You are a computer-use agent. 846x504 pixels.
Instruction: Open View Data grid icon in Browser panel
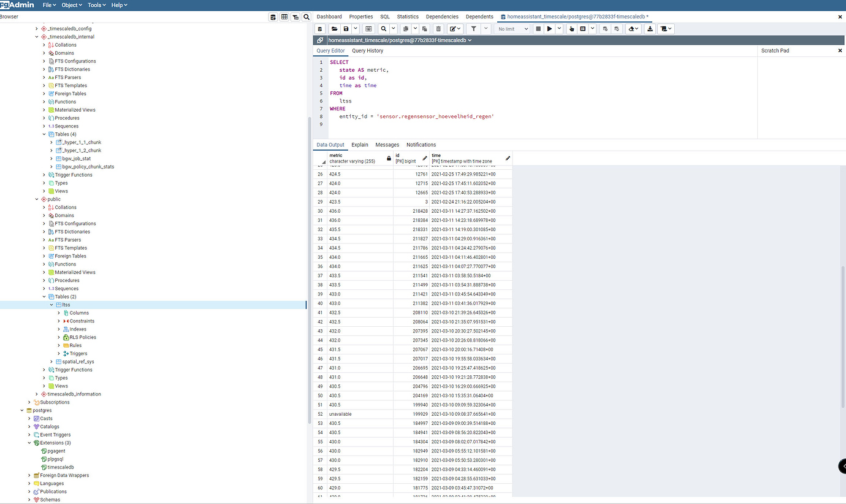(284, 17)
